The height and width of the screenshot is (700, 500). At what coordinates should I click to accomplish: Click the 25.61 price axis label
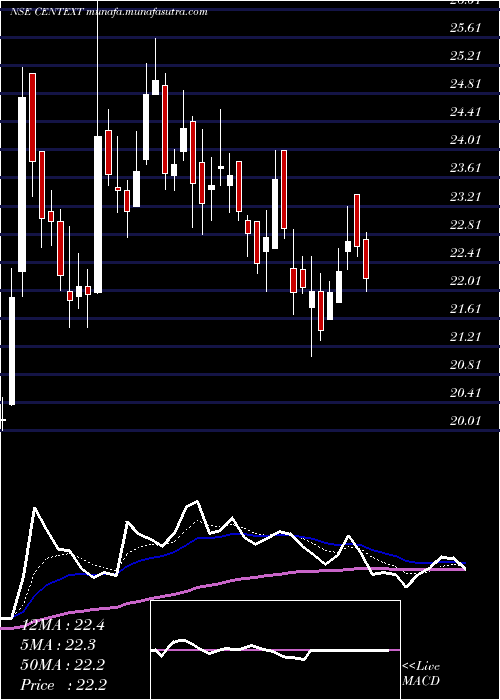[x=465, y=28]
